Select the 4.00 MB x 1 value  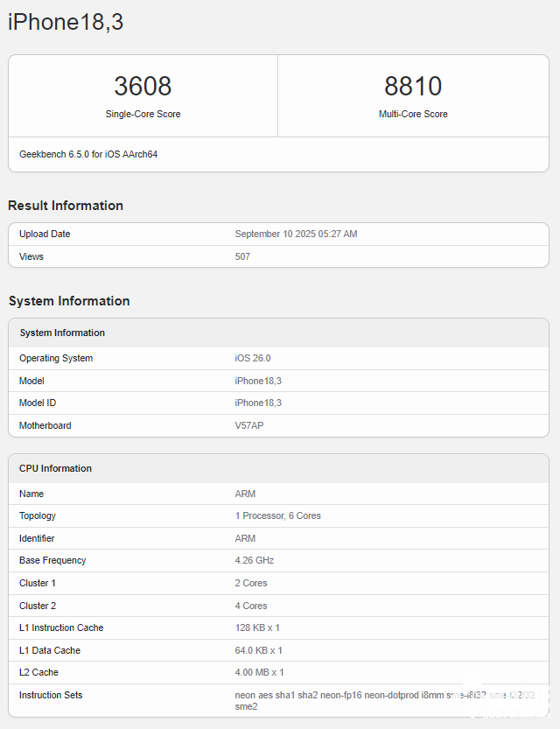(259, 673)
